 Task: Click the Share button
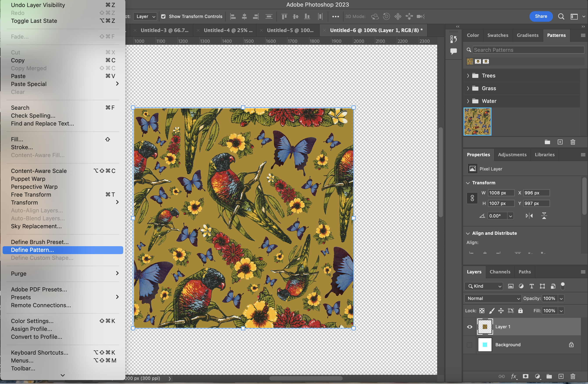click(x=541, y=16)
